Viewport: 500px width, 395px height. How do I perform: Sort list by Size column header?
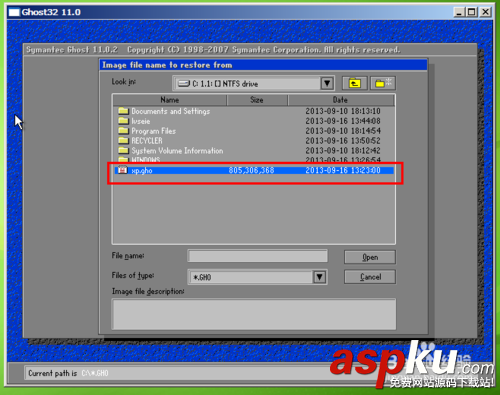coord(257,100)
